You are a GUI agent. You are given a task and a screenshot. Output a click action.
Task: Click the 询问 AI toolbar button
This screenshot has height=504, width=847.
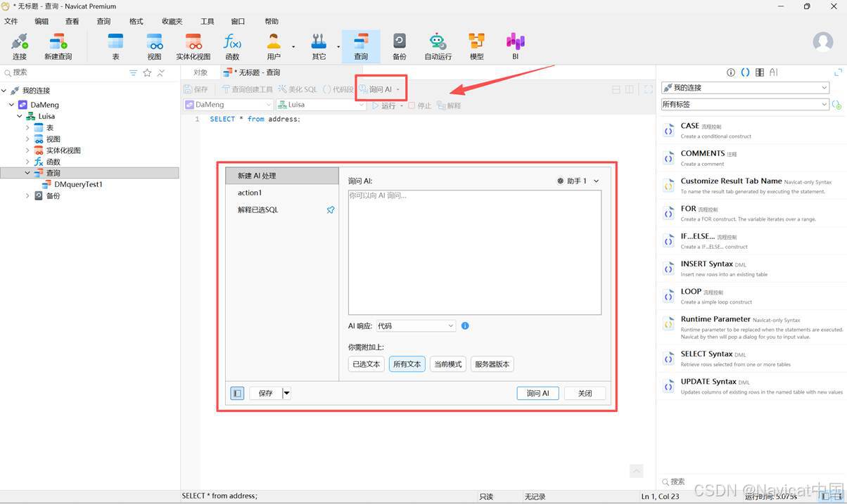379,89
